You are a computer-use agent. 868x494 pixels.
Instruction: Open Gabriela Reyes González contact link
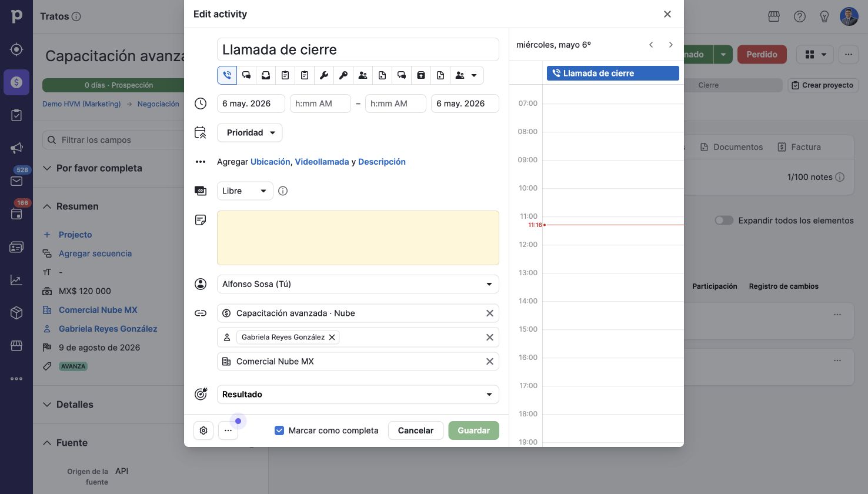(x=108, y=329)
